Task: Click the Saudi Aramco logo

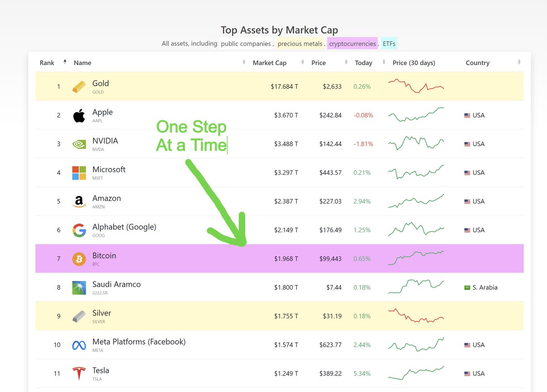Action: click(79, 288)
